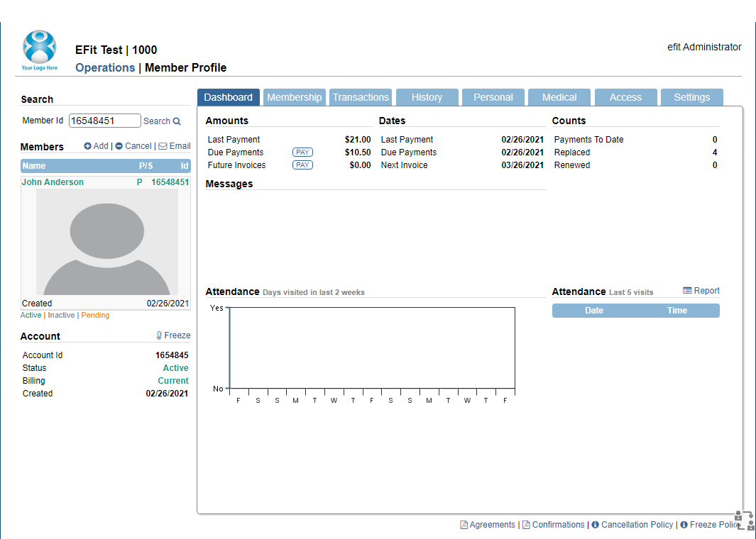The height and width of the screenshot is (539, 756).
Task: Open the Cancellation Policy link
Action: 637,525
